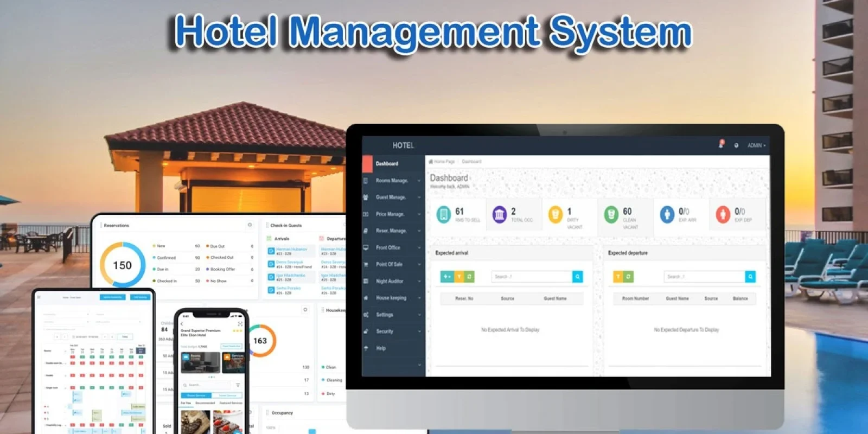Click the purple Total Occ building icon
Image resolution: width=868 pixels, height=434 pixels.
[499, 215]
